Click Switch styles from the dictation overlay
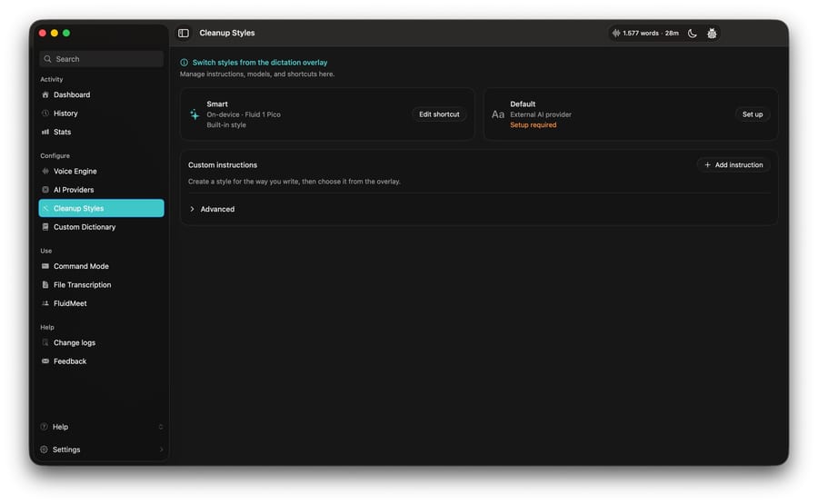This screenshot has height=504, width=818. coord(260,63)
